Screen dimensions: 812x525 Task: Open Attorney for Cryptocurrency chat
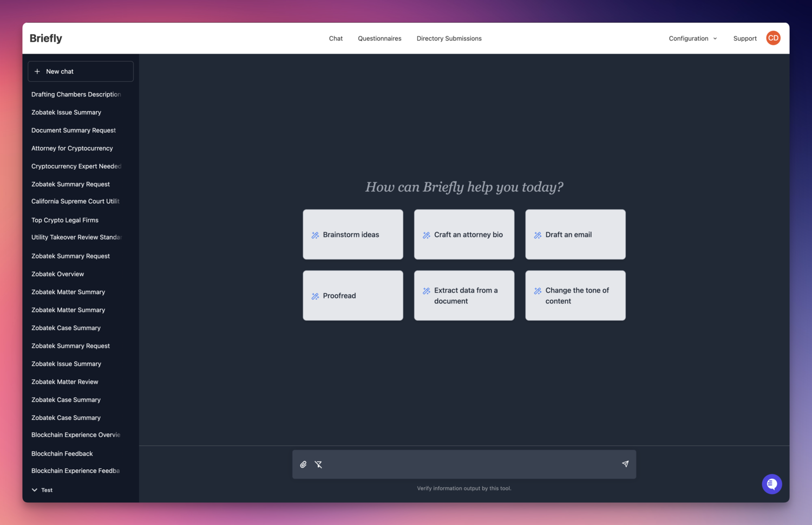pos(72,148)
